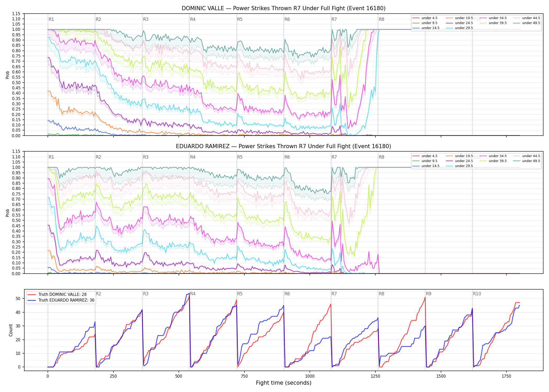Viewport: 549px width, 392px height.
Task: Click the 'Fight time (seconds)' axis label
Action: coord(283,383)
